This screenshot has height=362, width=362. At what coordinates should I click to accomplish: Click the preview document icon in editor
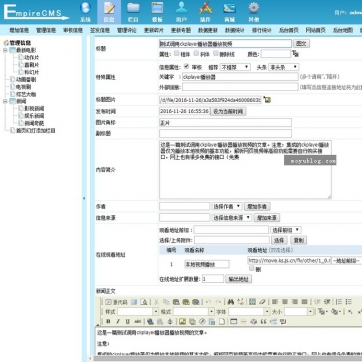(144, 302)
